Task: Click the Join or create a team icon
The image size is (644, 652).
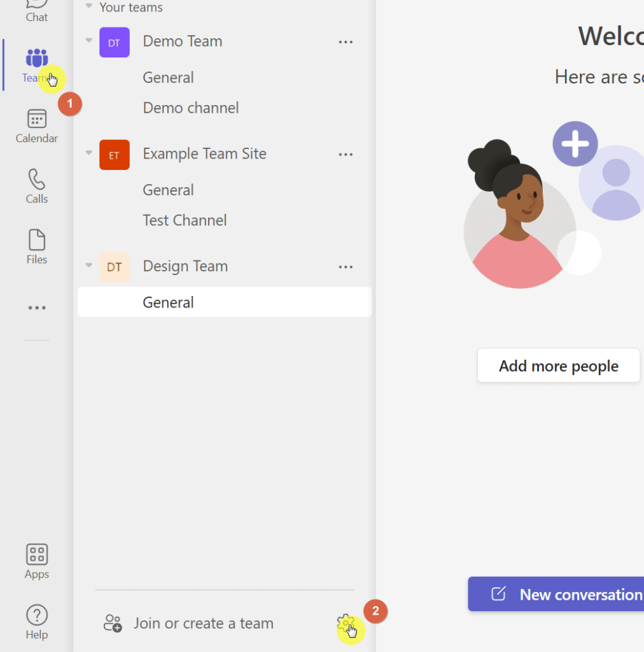Action: click(x=113, y=623)
